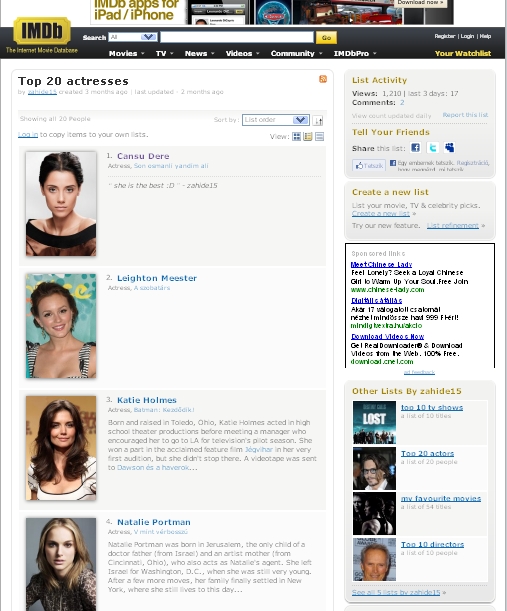507x611 pixels.
Task: Open MeetChinese Lady sponsored link
Action: [381, 265]
